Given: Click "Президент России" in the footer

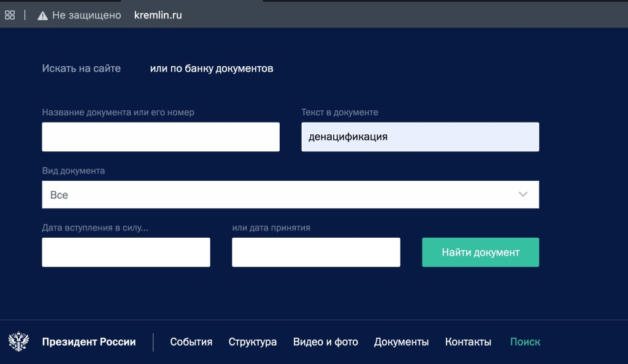Looking at the screenshot, I should click(90, 342).
